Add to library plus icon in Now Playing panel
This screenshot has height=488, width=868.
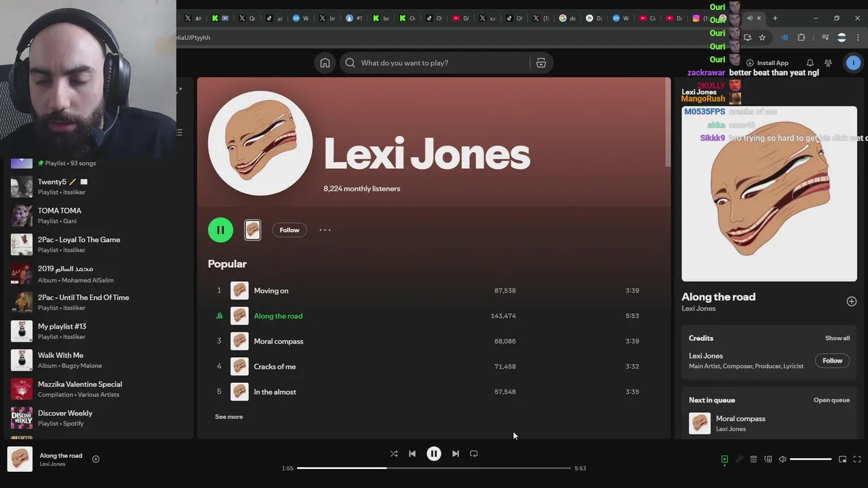[852, 302]
